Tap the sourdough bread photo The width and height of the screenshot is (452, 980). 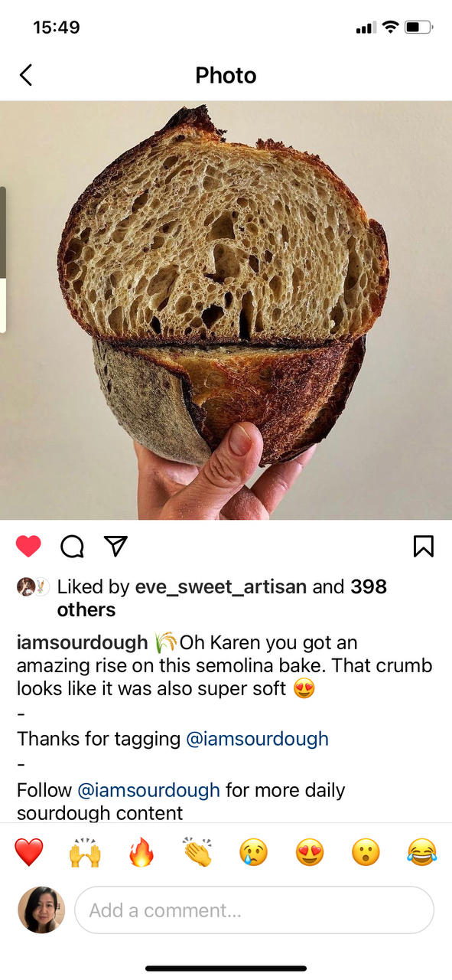226,310
